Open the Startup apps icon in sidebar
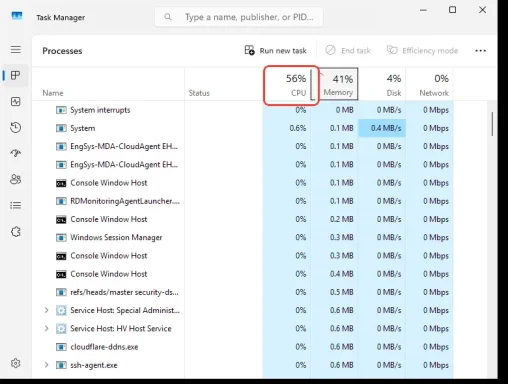The image size is (508, 384). (16, 153)
